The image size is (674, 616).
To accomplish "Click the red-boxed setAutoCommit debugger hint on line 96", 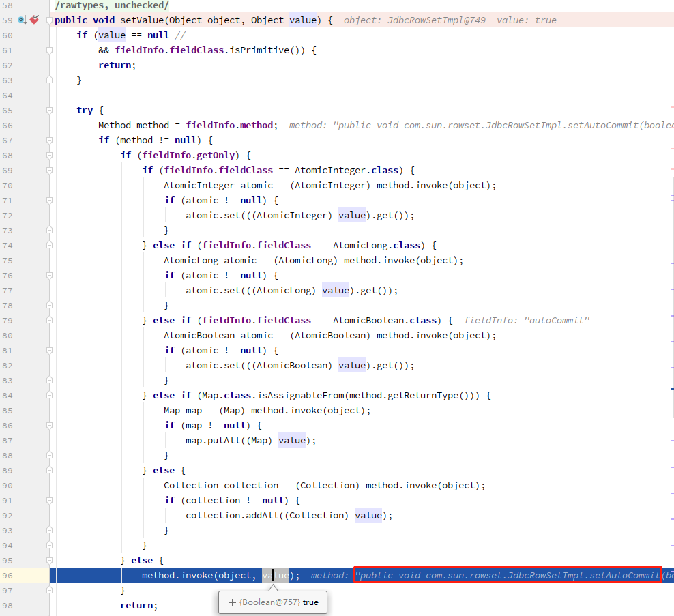I will point(508,575).
